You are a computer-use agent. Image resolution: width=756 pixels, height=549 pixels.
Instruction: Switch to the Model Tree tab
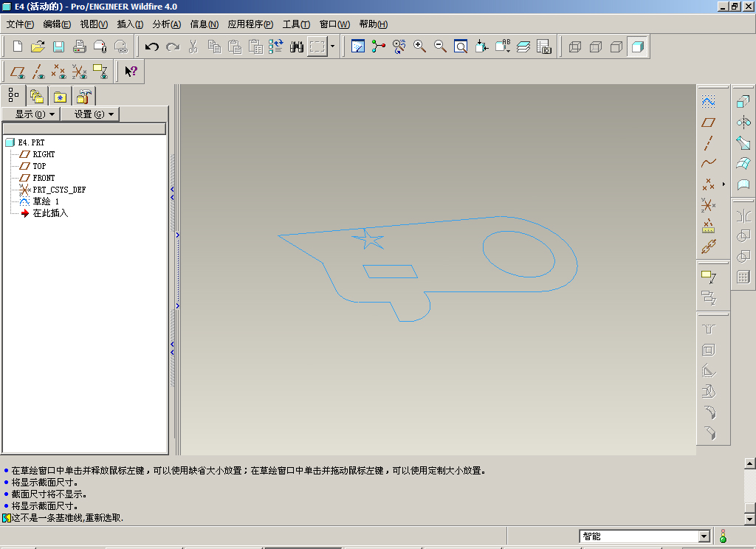tap(13, 95)
